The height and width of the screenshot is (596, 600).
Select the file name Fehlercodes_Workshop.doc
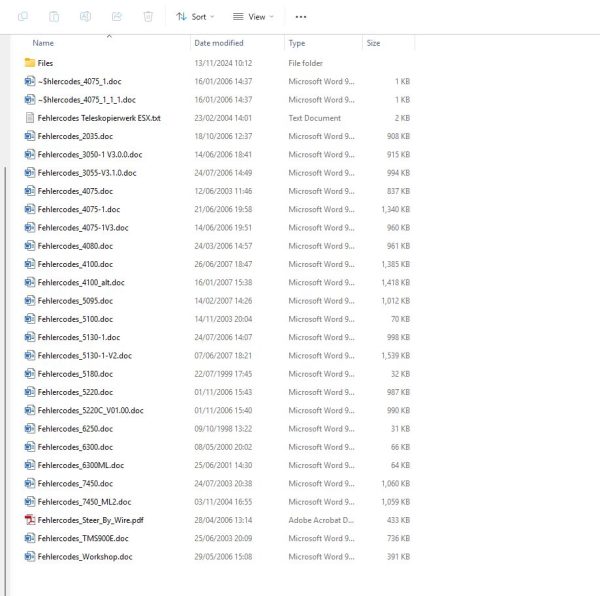click(85, 557)
